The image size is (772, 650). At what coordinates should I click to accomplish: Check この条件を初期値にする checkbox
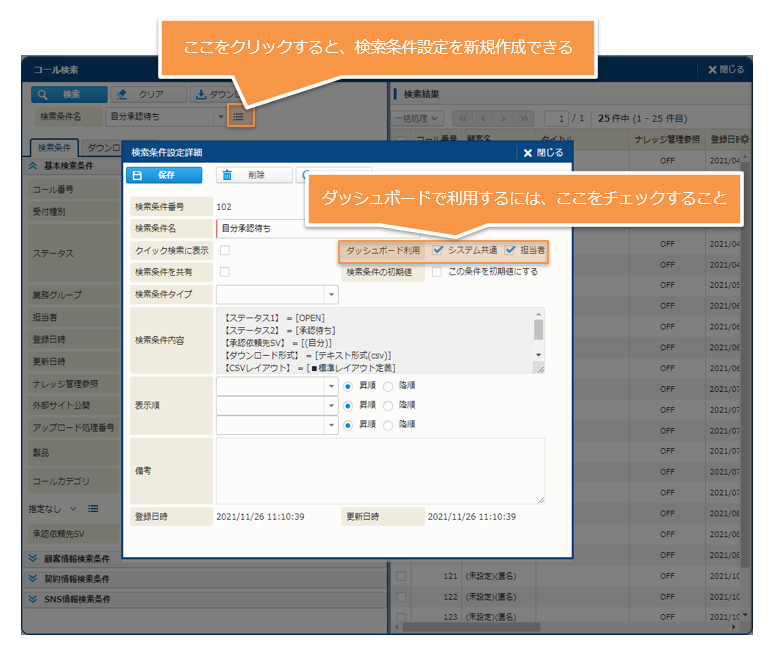click(x=438, y=271)
